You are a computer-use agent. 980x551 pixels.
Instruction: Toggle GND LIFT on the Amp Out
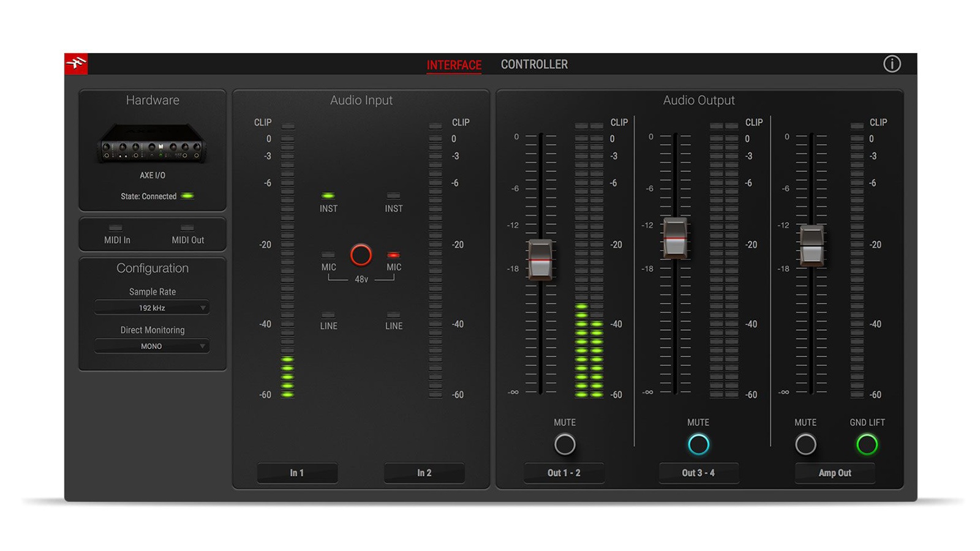(x=868, y=444)
